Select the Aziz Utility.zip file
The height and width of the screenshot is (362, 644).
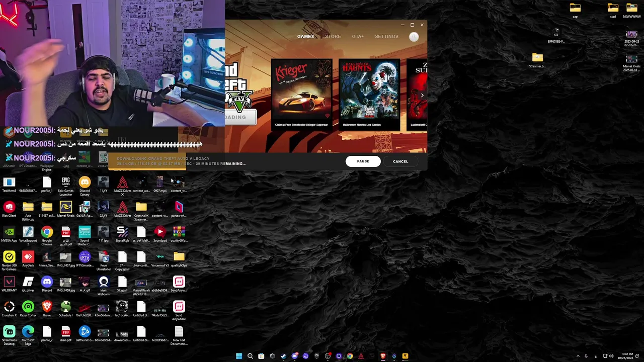point(28,210)
